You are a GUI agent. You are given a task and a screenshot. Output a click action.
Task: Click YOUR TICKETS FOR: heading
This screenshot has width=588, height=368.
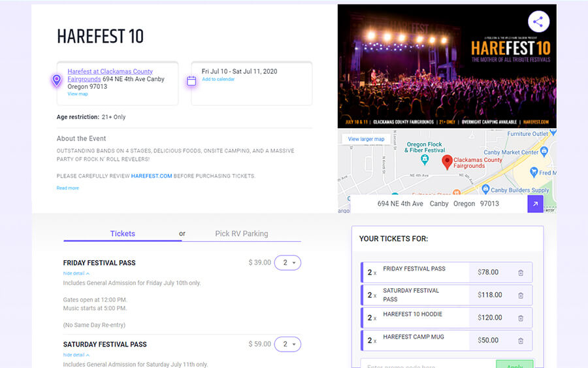[x=393, y=239]
